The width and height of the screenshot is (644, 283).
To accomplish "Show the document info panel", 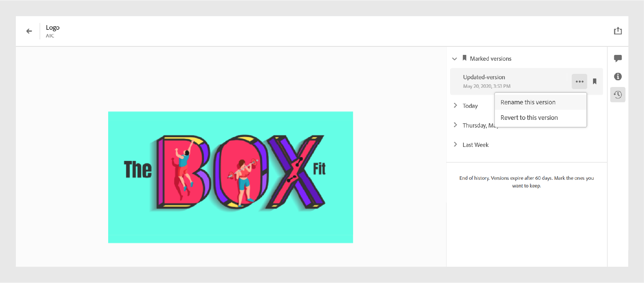I will tap(618, 77).
